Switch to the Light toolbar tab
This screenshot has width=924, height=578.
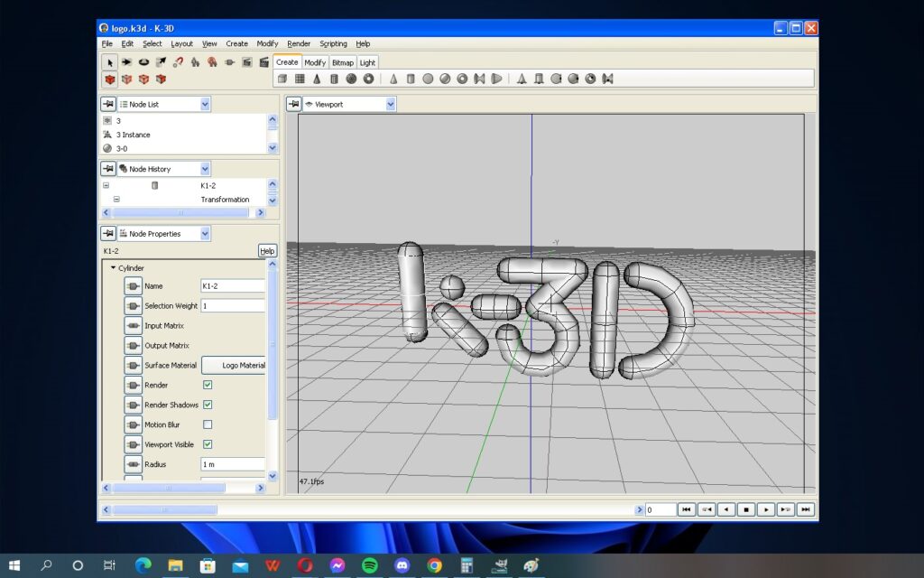pos(367,62)
